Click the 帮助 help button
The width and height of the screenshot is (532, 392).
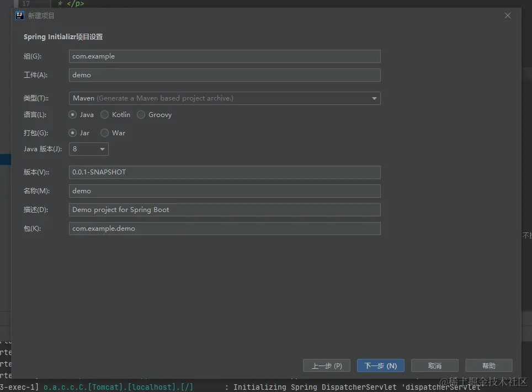click(489, 365)
